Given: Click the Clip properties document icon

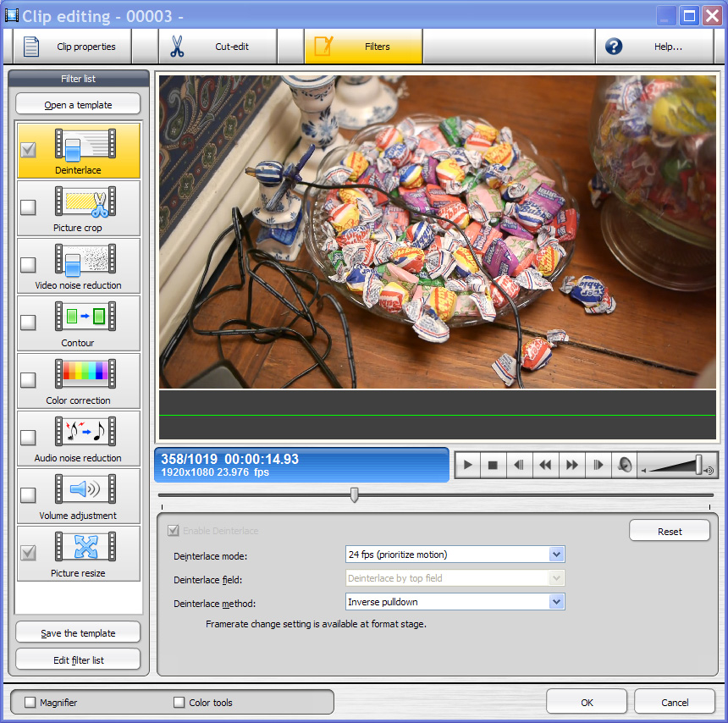Looking at the screenshot, I should coord(31,47).
